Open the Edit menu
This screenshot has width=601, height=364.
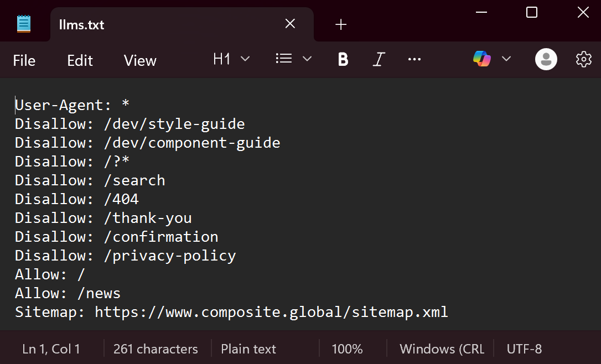click(x=79, y=61)
